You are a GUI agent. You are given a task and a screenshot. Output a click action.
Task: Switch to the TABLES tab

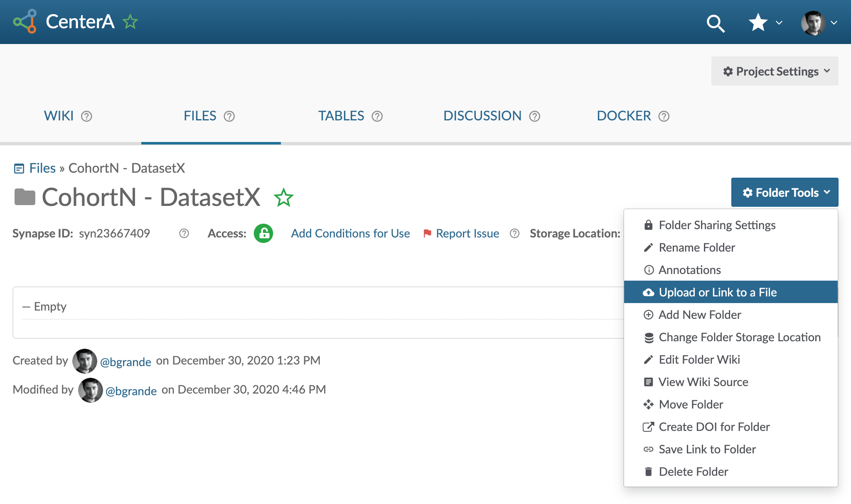click(x=341, y=116)
